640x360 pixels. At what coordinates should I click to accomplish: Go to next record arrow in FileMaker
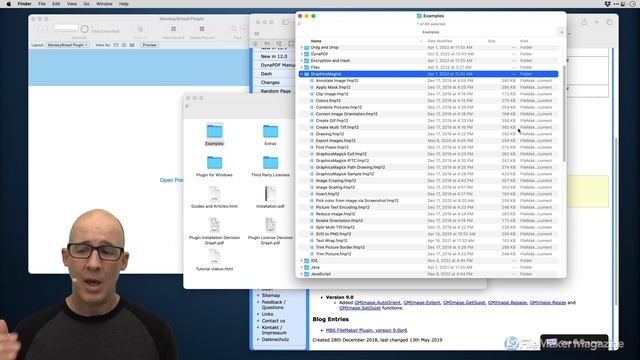point(47,29)
